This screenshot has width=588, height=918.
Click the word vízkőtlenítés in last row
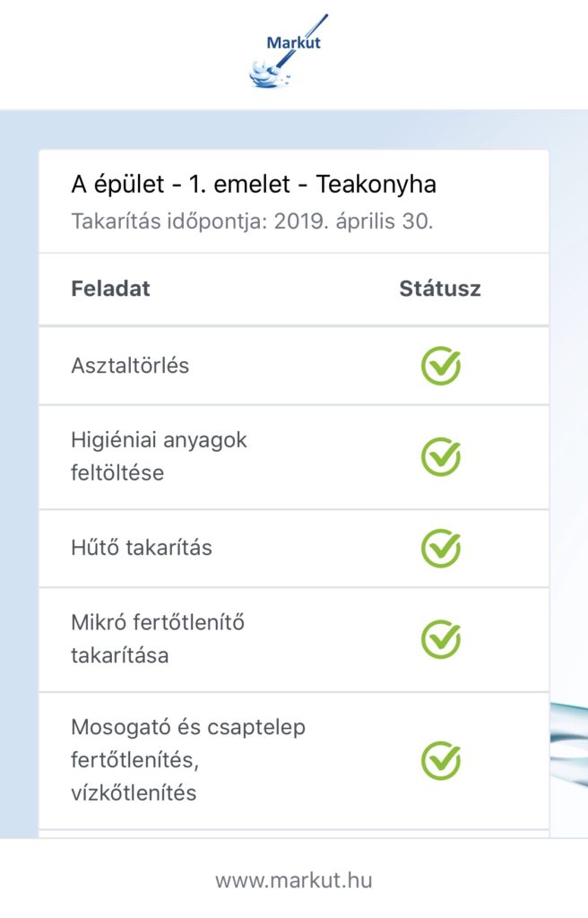point(134,792)
